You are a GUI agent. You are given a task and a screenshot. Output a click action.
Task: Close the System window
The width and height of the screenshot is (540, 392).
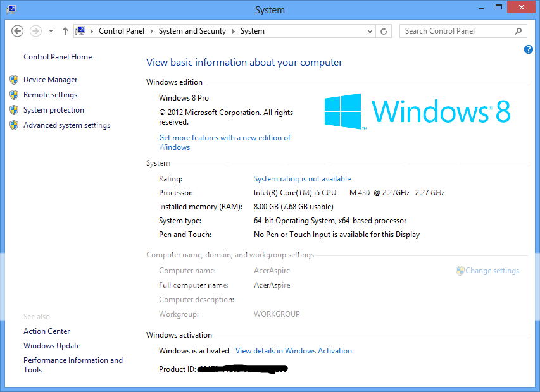pos(522,8)
